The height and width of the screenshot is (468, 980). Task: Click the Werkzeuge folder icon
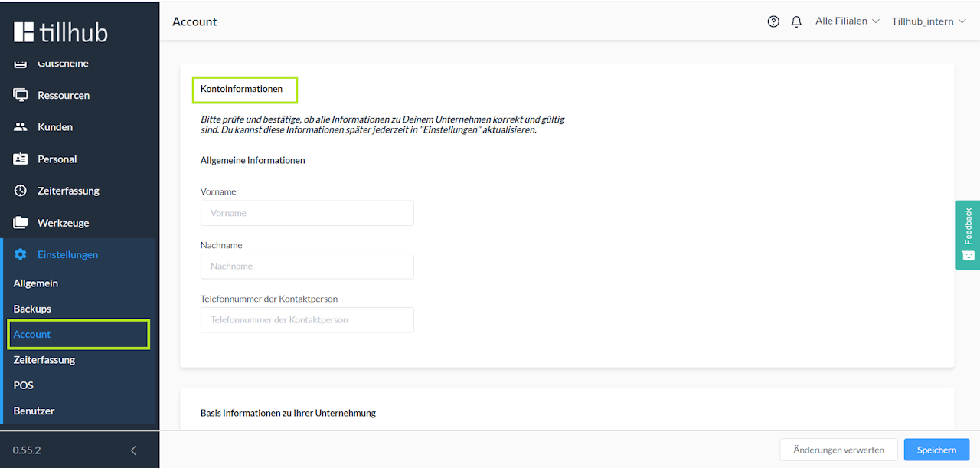pos(21,223)
